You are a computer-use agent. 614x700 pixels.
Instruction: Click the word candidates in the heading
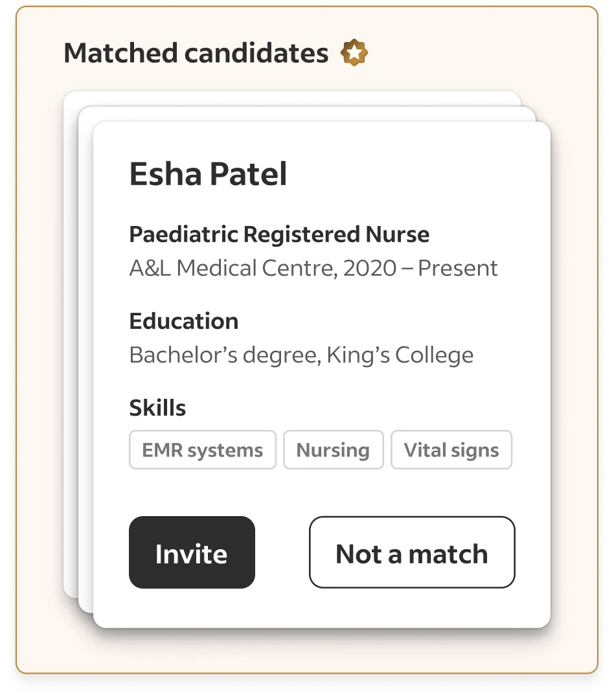tap(256, 53)
